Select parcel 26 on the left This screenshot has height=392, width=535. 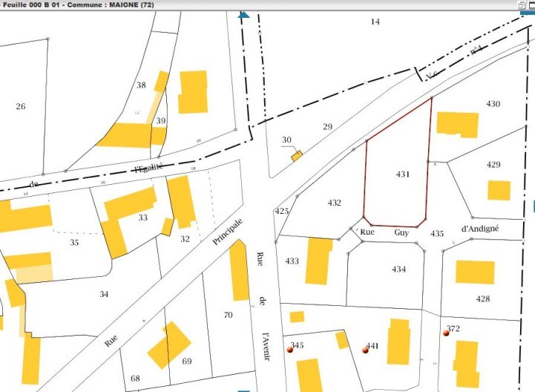[20, 107]
